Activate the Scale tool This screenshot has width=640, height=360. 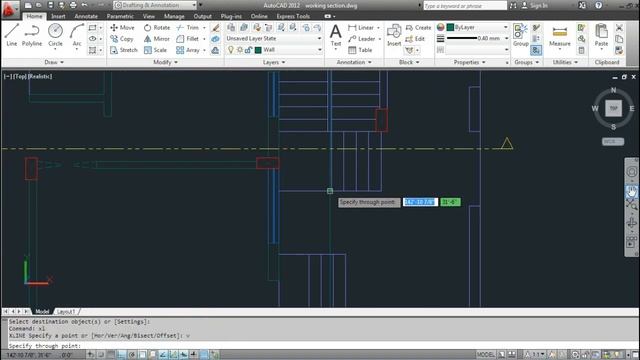pyautogui.click(x=155, y=50)
